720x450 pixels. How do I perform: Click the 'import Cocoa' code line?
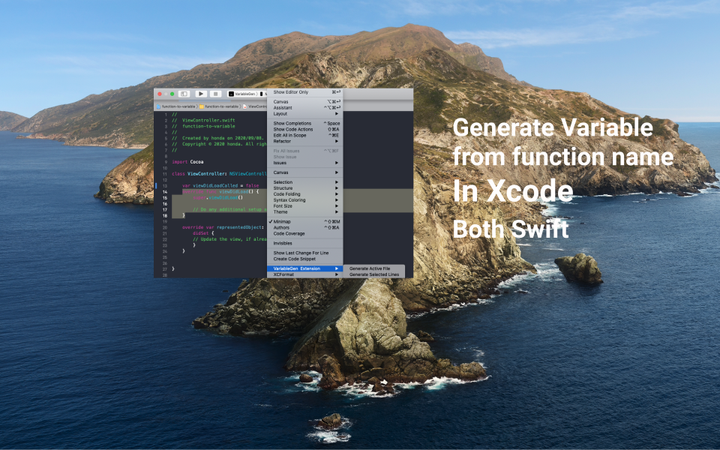pyautogui.click(x=187, y=162)
